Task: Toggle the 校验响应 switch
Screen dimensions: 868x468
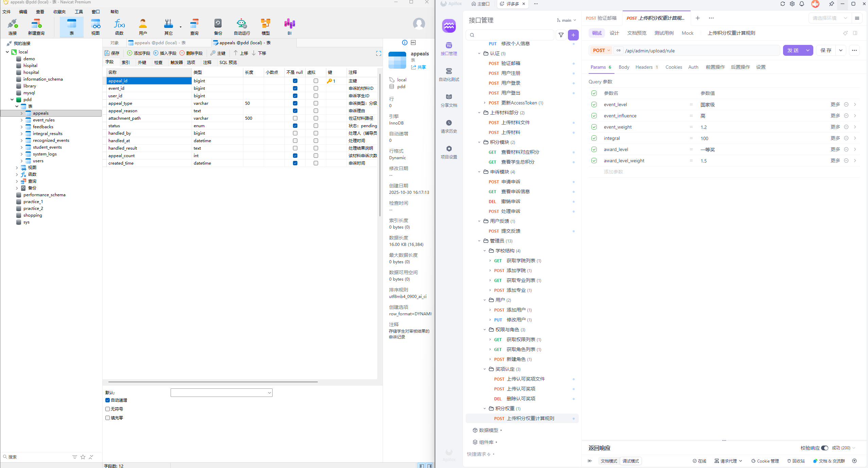Action: point(824,448)
